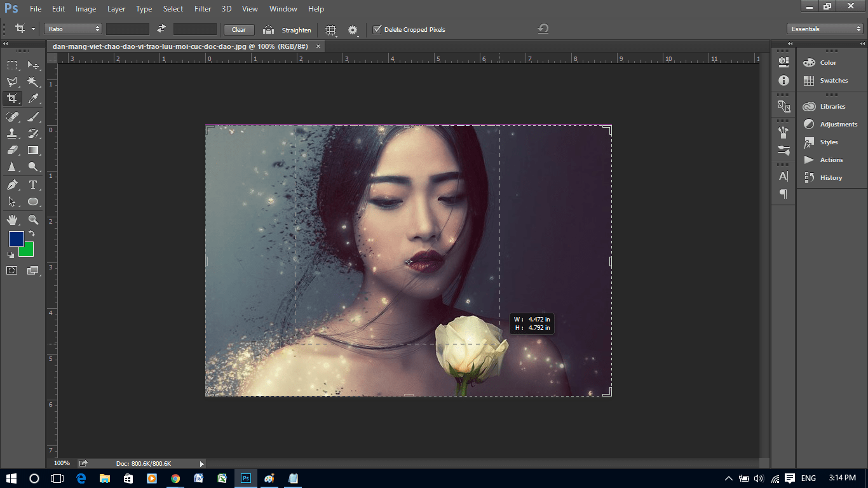Viewport: 868px width, 488px height.
Task: Select the Eyedropper tool
Action: (x=33, y=98)
